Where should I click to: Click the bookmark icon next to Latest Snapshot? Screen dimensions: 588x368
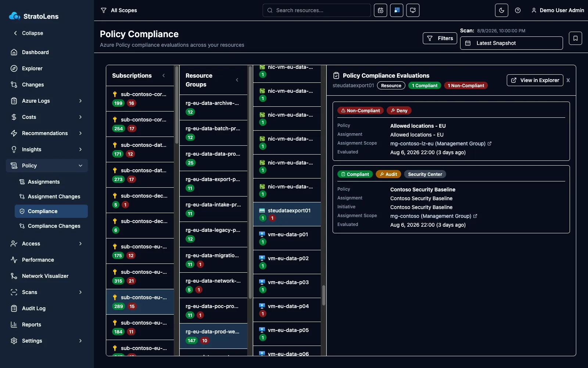[576, 38]
